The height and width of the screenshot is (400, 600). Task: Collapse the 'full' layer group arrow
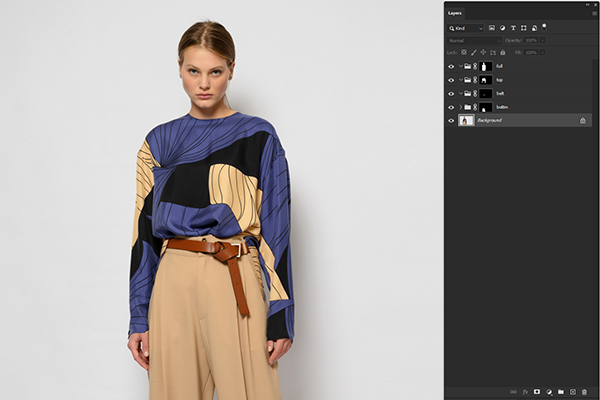[460, 66]
